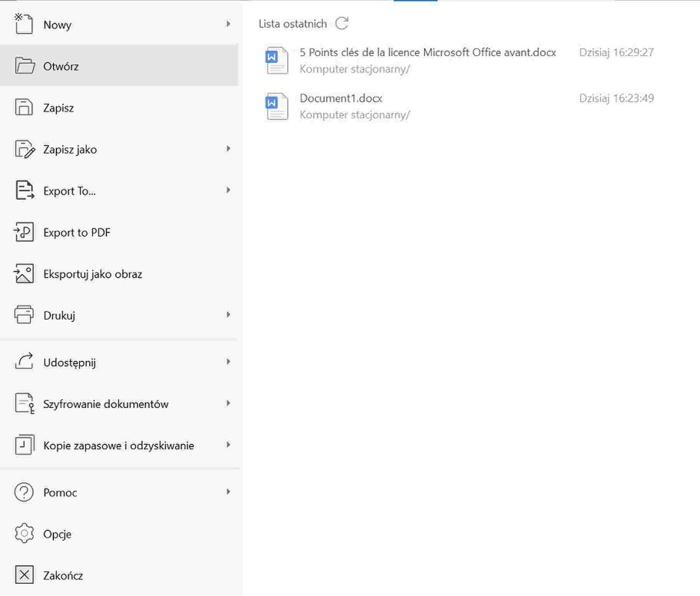
Task: Click the Lista ostatnich heading label
Action: click(293, 24)
